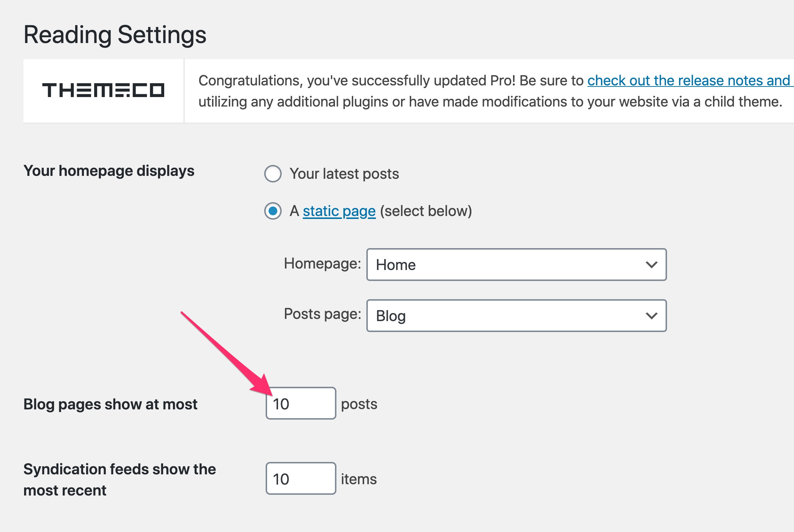Viewport: 794px width, 532px height.
Task: Select 'Your latest posts' radio button
Action: 273,174
